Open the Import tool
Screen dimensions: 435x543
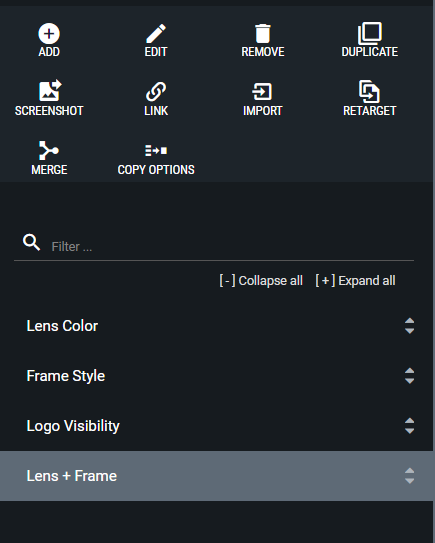(x=262, y=92)
